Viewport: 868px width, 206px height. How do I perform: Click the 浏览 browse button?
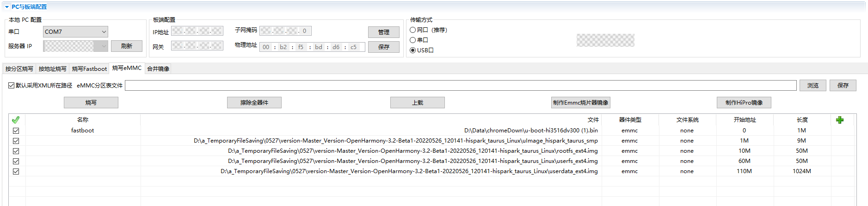point(813,86)
